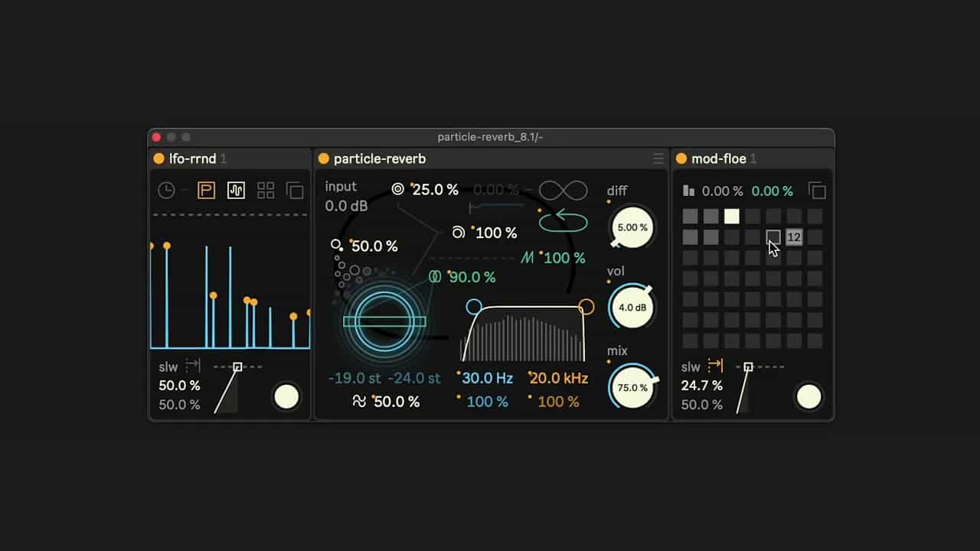980x551 pixels.
Task: Click the 50.0 % value by the particle icon
Action: point(374,246)
